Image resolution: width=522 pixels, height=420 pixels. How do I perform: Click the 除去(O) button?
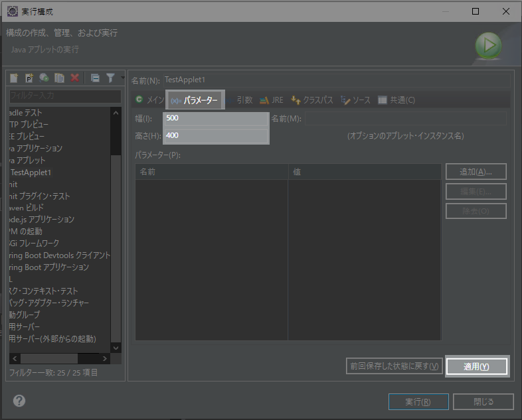point(476,211)
